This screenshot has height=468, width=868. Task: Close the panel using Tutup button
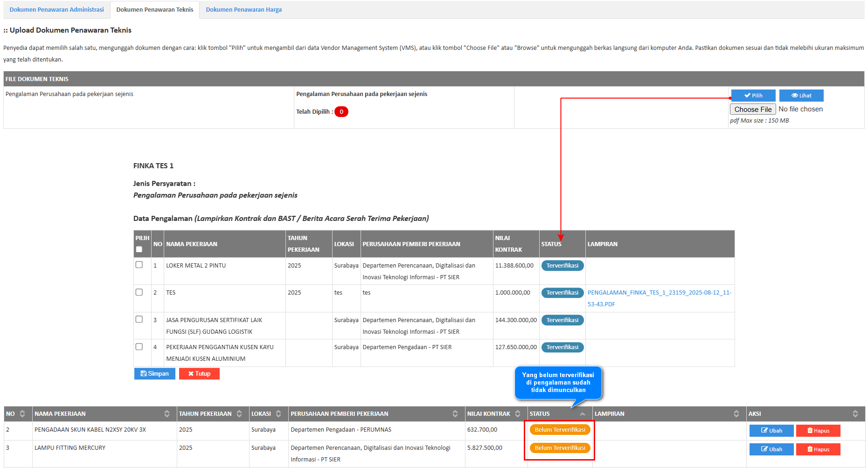pos(199,374)
